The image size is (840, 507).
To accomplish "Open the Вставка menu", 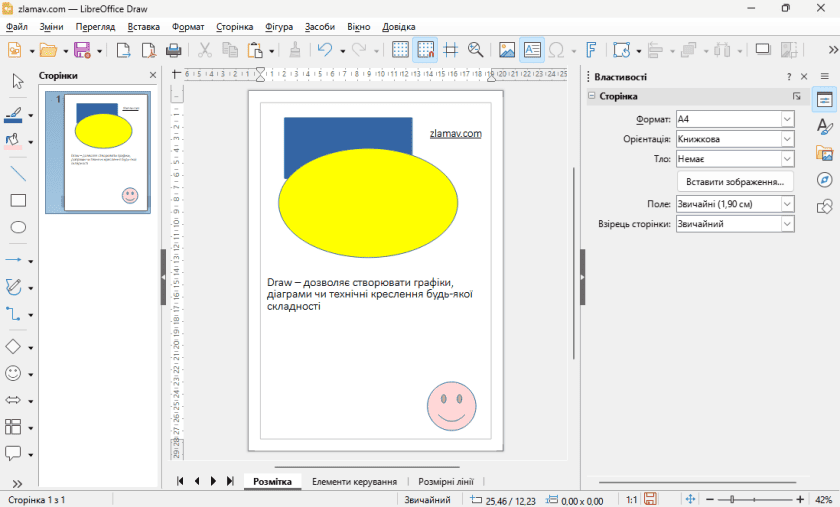I will [x=143, y=26].
